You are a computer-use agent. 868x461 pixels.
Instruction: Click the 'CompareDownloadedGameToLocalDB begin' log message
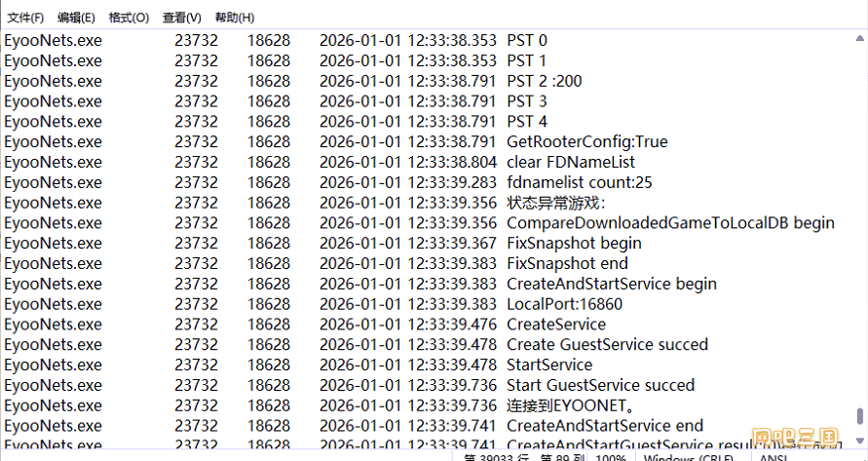[x=670, y=222]
